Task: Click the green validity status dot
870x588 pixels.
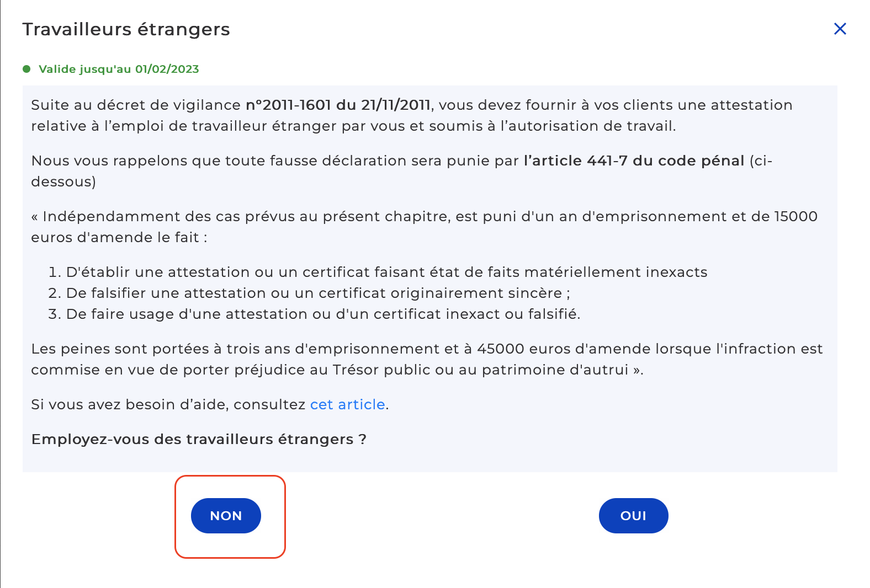Action: coord(26,69)
